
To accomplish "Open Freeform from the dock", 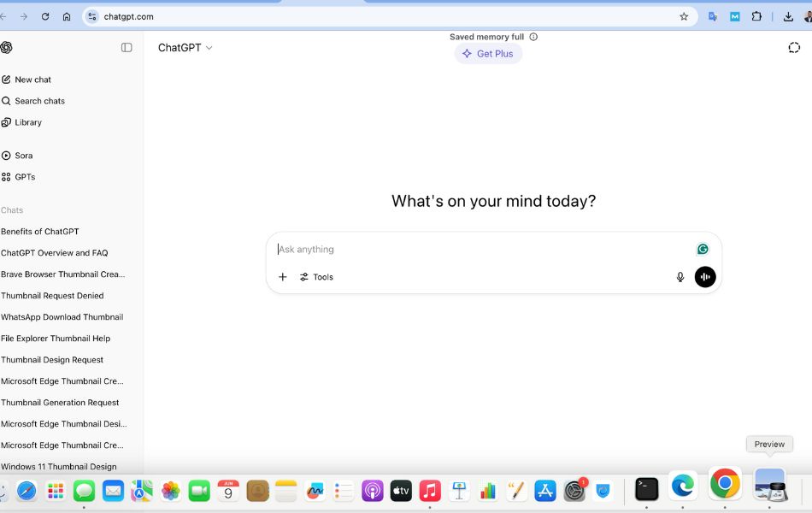I will (315, 490).
